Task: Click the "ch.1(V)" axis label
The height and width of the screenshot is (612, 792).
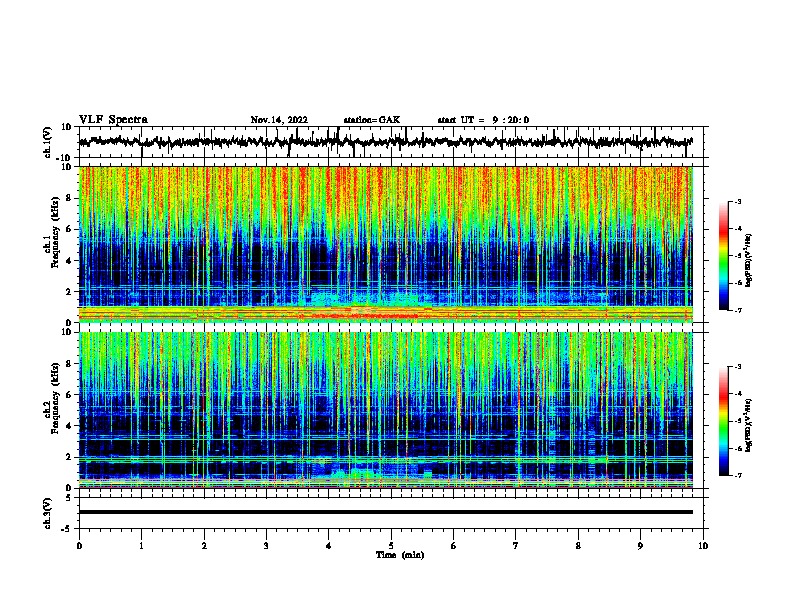Action: point(48,142)
